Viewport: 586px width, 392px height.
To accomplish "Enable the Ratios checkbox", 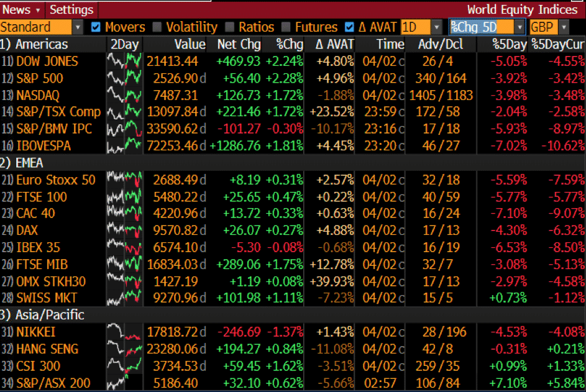I will point(230,27).
